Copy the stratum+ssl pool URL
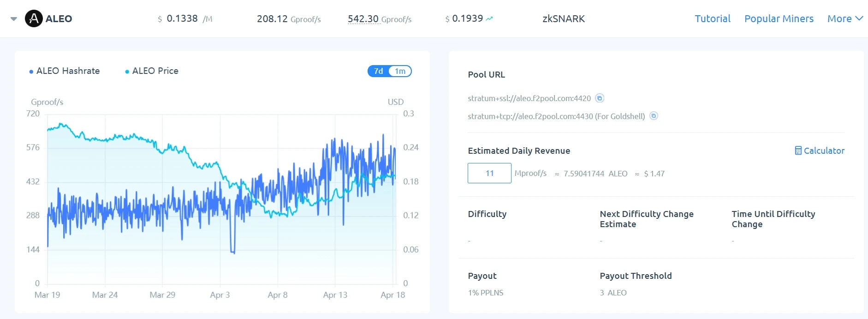 tap(600, 98)
